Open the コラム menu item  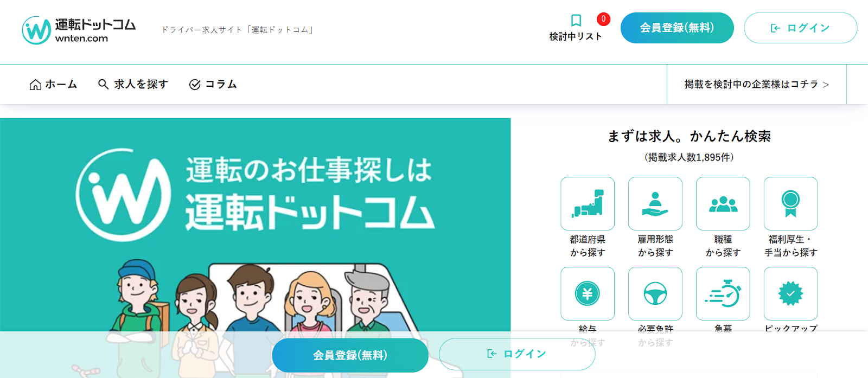[213, 84]
